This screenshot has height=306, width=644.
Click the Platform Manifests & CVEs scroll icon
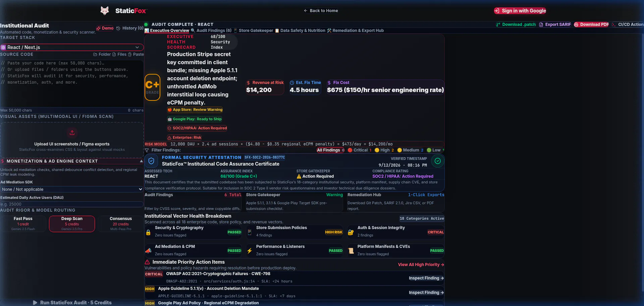[x=351, y=251]
